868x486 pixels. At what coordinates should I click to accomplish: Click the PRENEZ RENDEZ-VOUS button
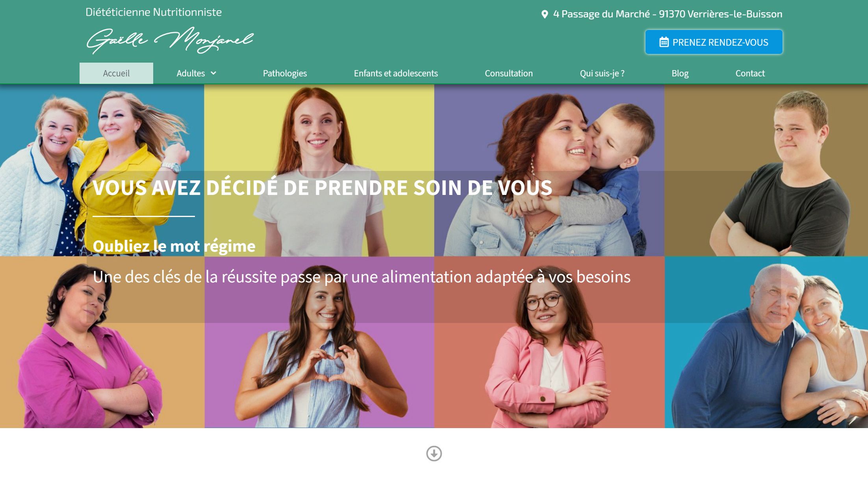(x=714, y=42)
